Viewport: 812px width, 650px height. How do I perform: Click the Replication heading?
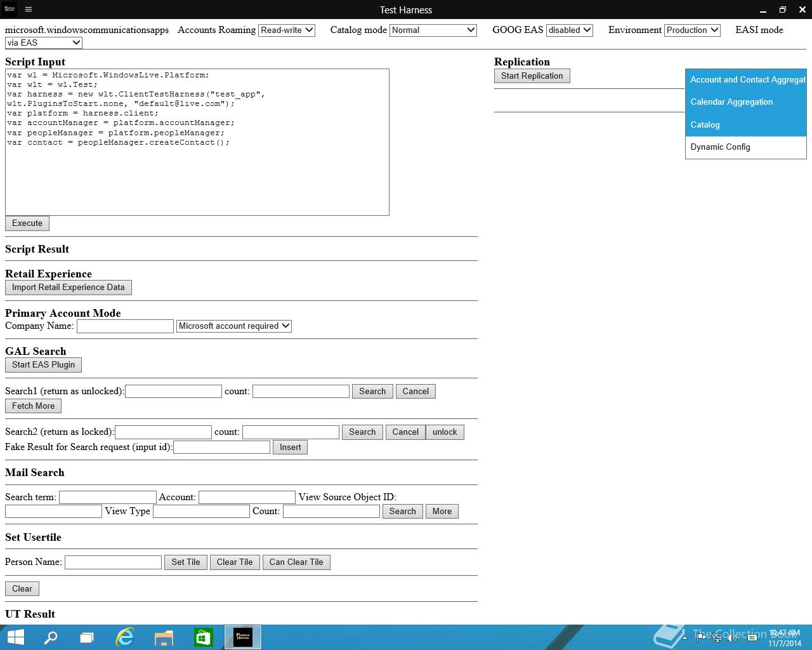click(522, 62)
